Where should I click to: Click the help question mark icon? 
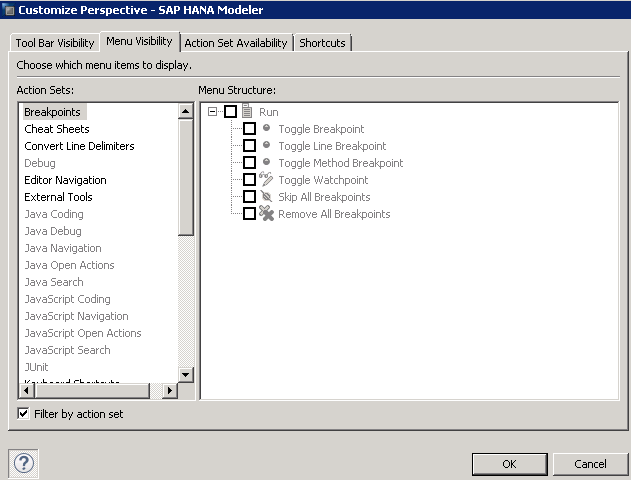click(24, 463)
